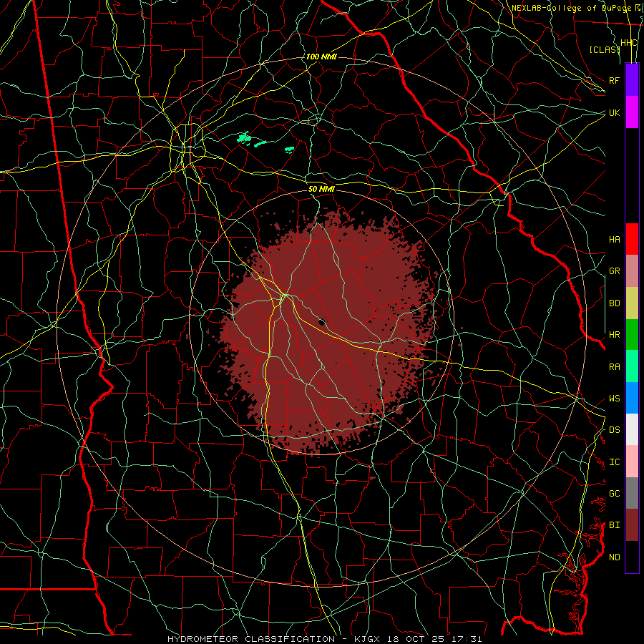Click the 50 NMI range ring label
This screenshot has width=644, height=644.
coord(321,190)
